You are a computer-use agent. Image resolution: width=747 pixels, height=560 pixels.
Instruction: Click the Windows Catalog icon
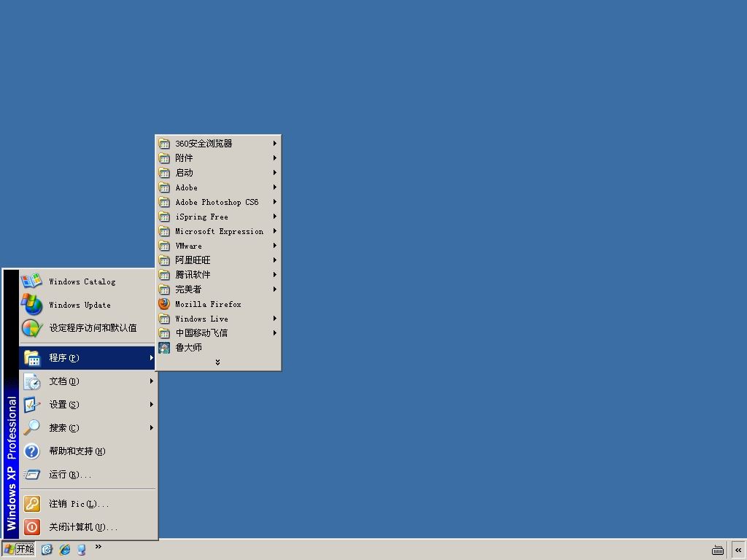(x=31, y=281)
